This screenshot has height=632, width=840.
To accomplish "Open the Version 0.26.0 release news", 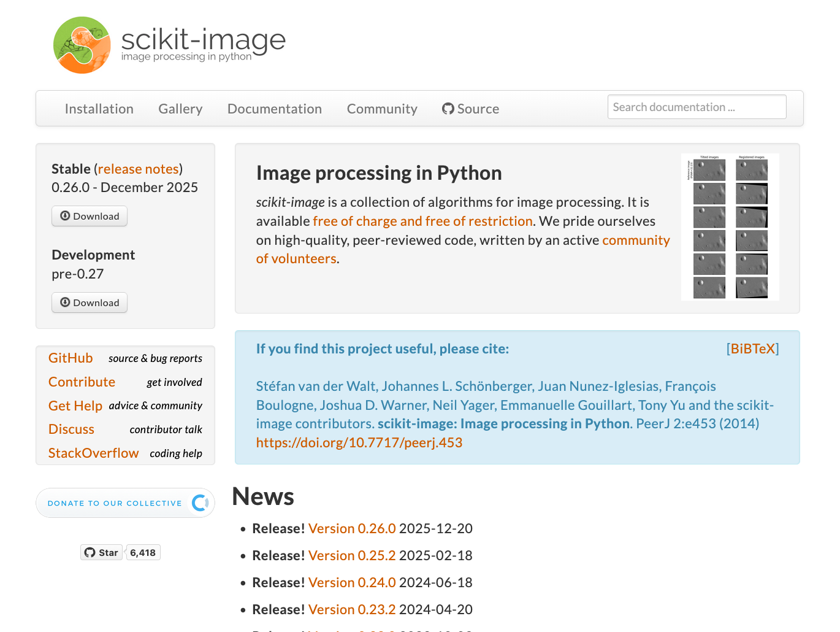I will pos(352,529).
